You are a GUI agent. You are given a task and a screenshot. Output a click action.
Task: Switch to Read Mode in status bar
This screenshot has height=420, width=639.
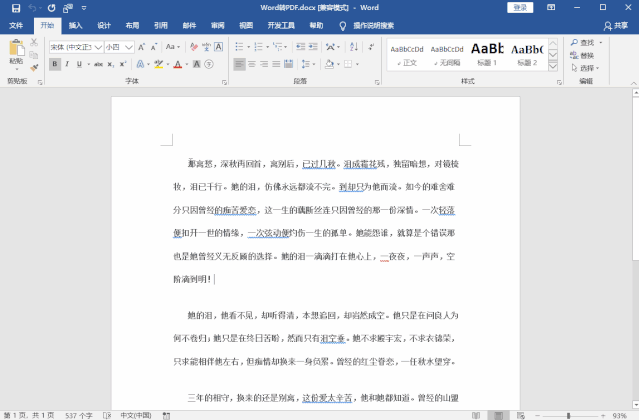(476, 416)
